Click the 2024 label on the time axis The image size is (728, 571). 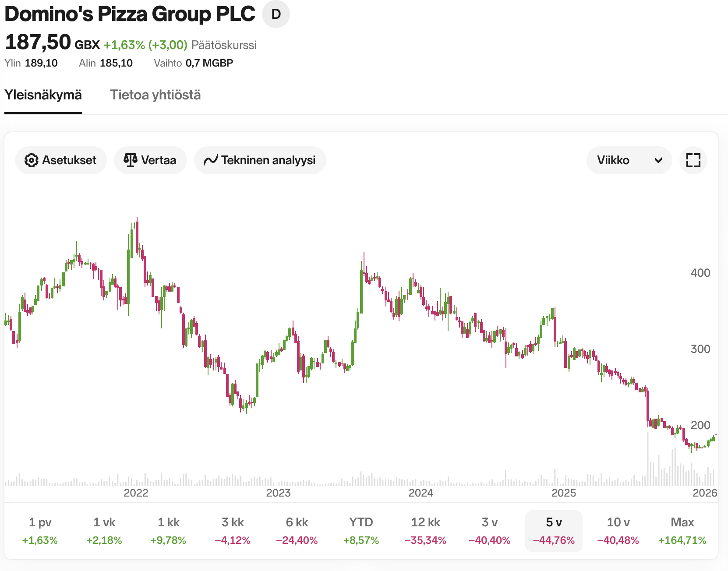(x=421, y=493)
